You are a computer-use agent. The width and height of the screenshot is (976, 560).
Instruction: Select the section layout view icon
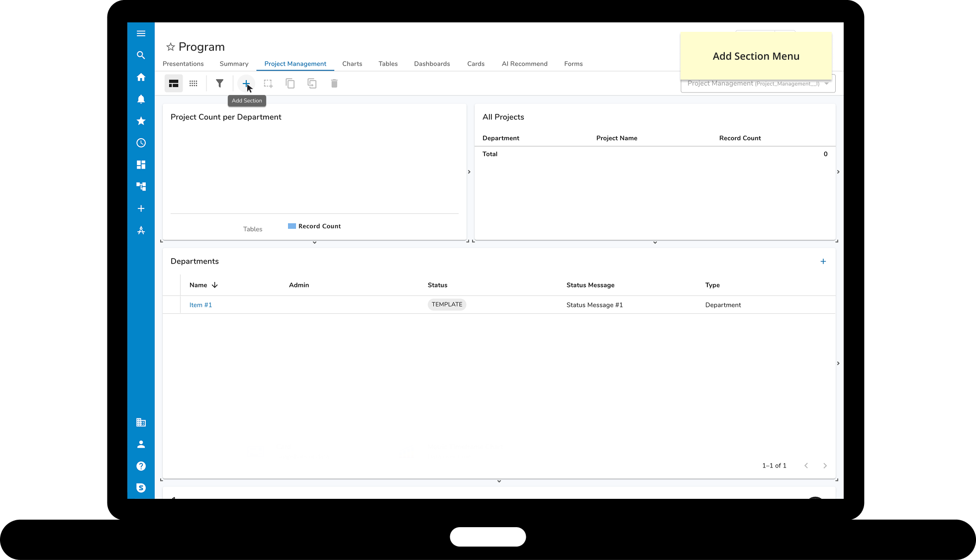pos(174,84)
